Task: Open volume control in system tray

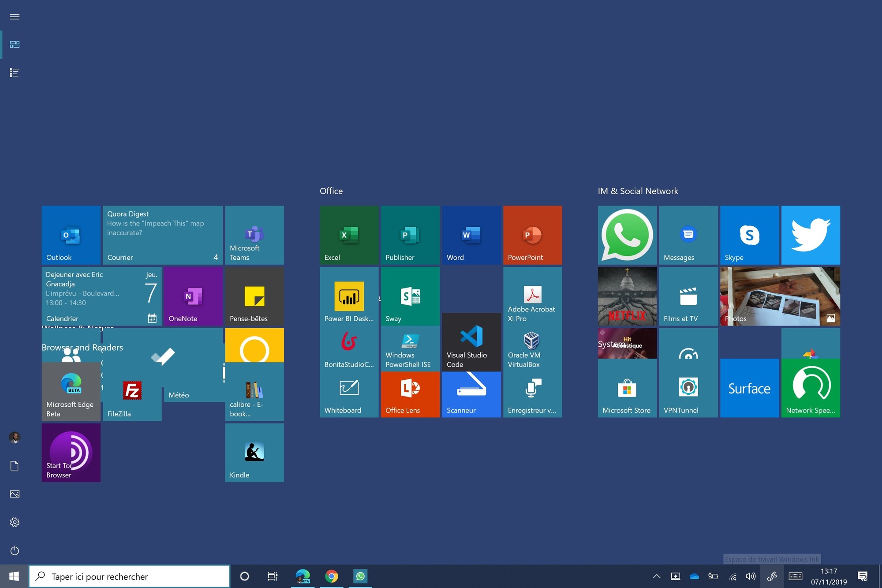Action: pos(750,576)
